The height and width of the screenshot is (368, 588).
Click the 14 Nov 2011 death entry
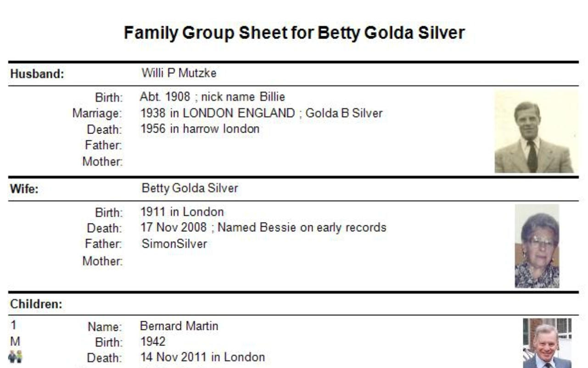click(x=202, y=357)
